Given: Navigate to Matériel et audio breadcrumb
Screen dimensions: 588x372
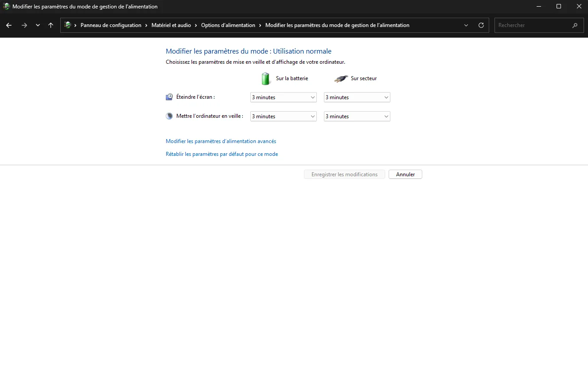Looking at the screenshot, I should (171, 25).
